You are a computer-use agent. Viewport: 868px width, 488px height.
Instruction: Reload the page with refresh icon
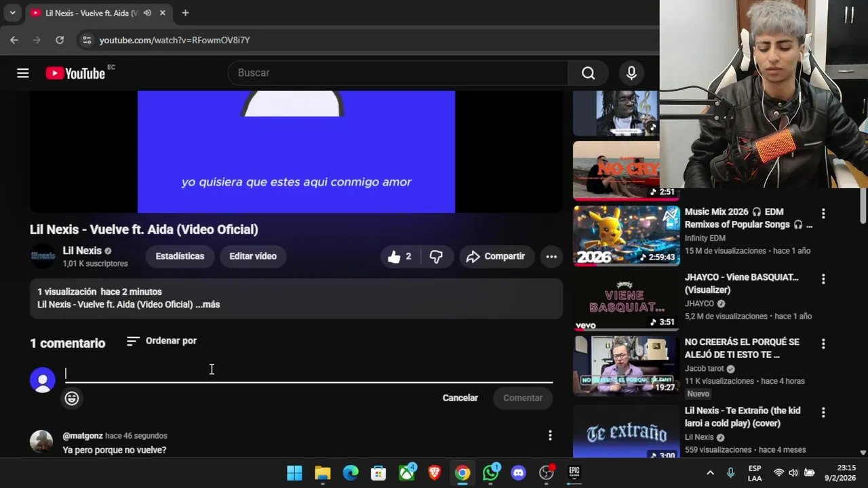[x=60, y=40]
